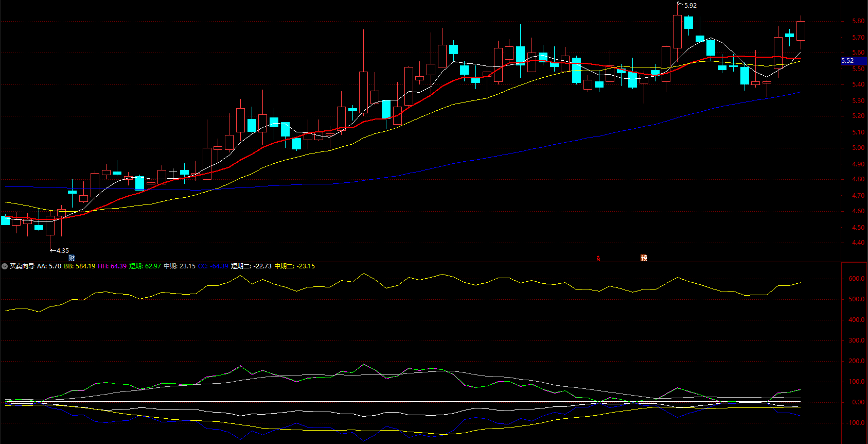Select the HH: 64.39 indicator value

(112, 266)
